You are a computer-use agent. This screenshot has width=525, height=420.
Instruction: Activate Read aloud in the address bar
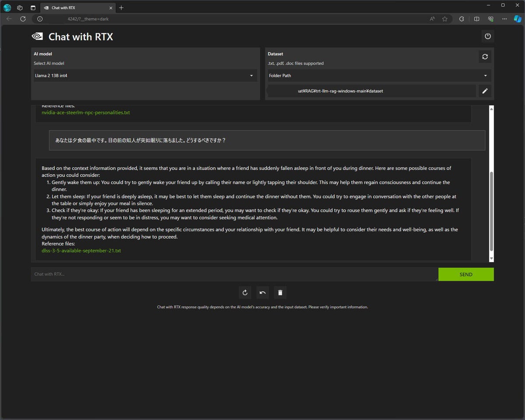coord(431,19)
